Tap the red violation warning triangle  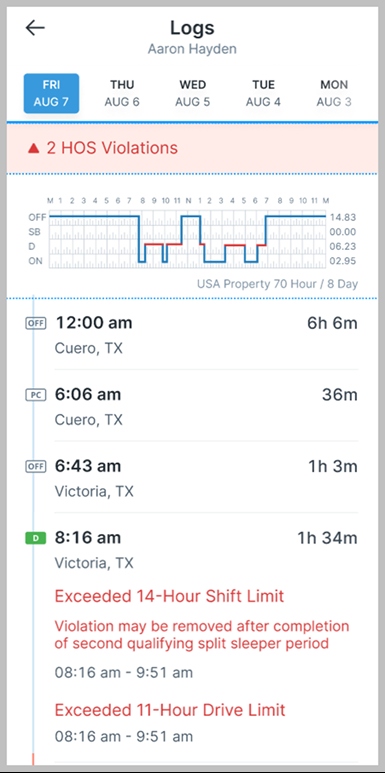click(x=34, y=148)
